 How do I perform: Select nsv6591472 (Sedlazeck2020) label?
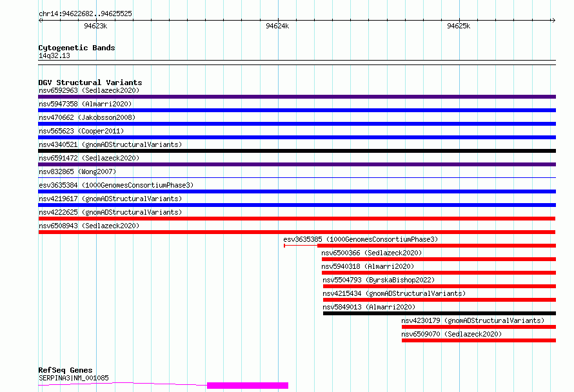pos(89,158)
